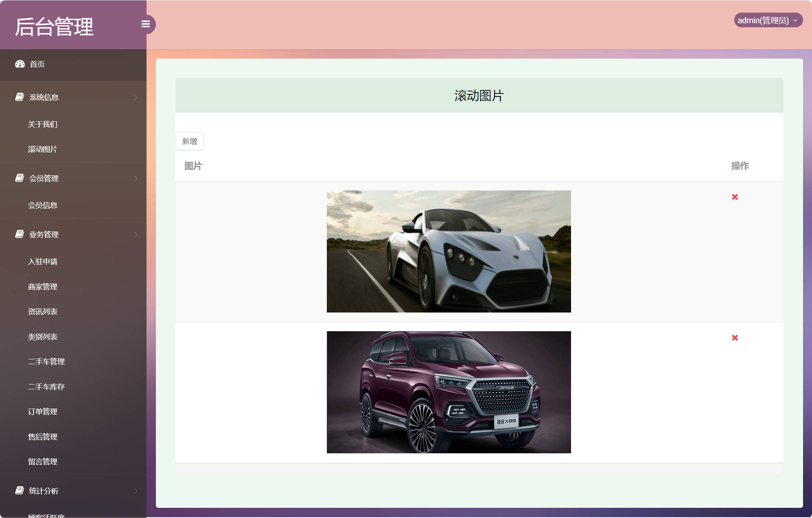Viewport: 812px width, 518px height.
Task: Open the 商家管理 sidebar link
Action: tap(43, 287)
